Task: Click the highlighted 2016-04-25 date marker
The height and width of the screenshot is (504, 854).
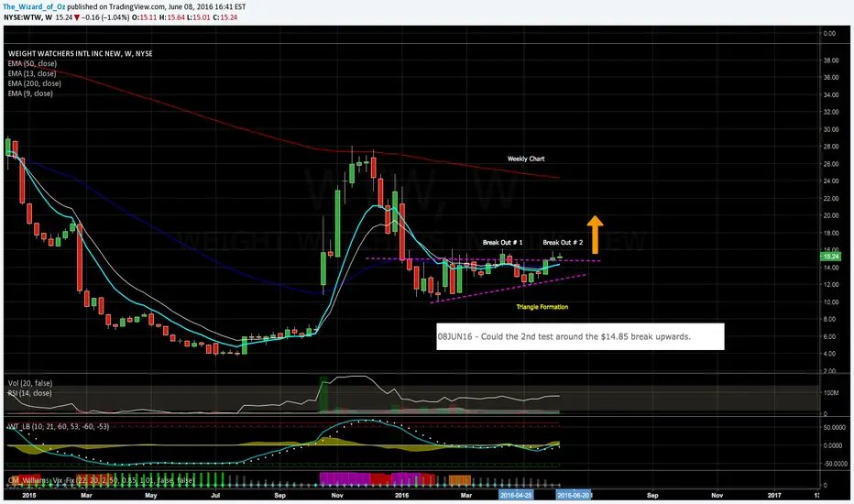Action: coord(516,495)
